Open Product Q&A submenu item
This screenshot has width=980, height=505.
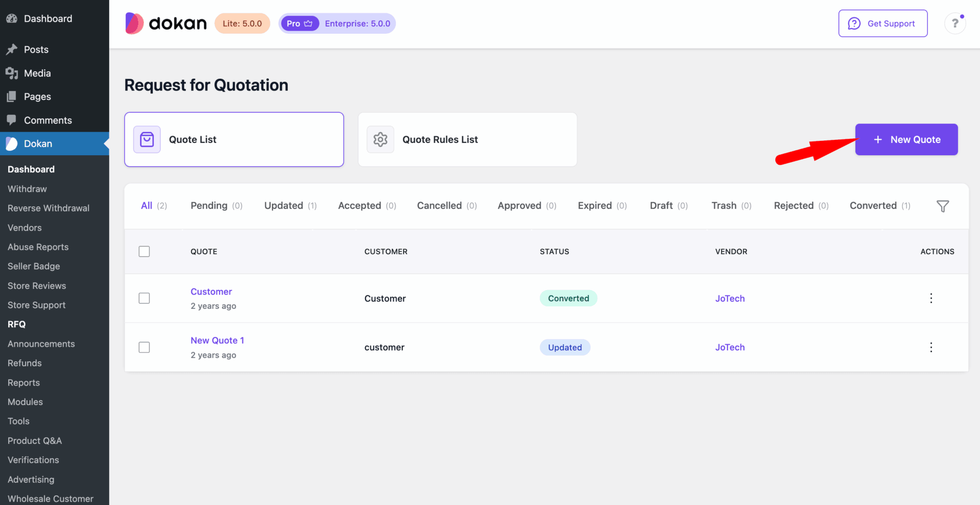point(35,441)
